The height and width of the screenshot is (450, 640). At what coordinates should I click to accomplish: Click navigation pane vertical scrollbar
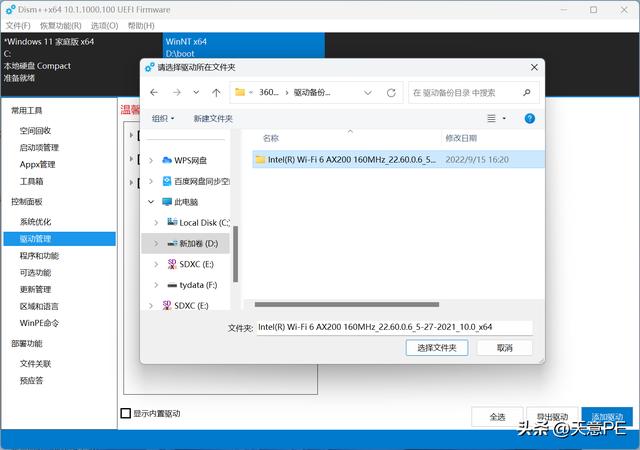coord(236,254)
